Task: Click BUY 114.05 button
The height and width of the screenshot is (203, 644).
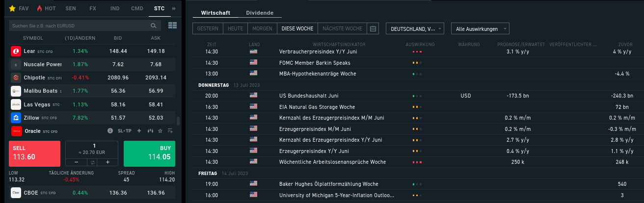Action: [x=149, y=153]
